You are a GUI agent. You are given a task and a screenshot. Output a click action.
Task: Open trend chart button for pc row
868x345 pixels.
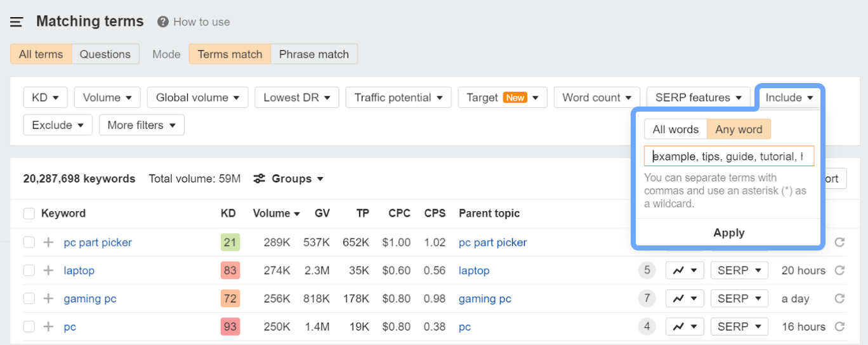point(685,327)
